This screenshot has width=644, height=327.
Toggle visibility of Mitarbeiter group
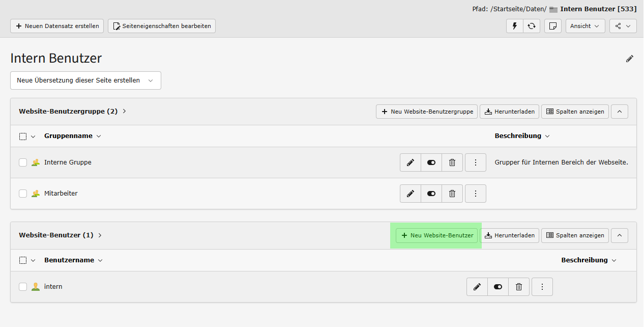point(431,194)
